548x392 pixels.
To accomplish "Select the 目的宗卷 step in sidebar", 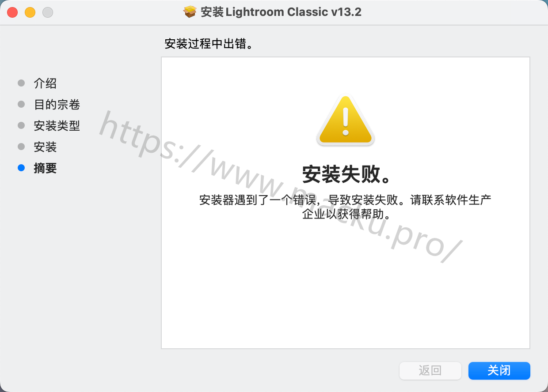I will (57, 105).
